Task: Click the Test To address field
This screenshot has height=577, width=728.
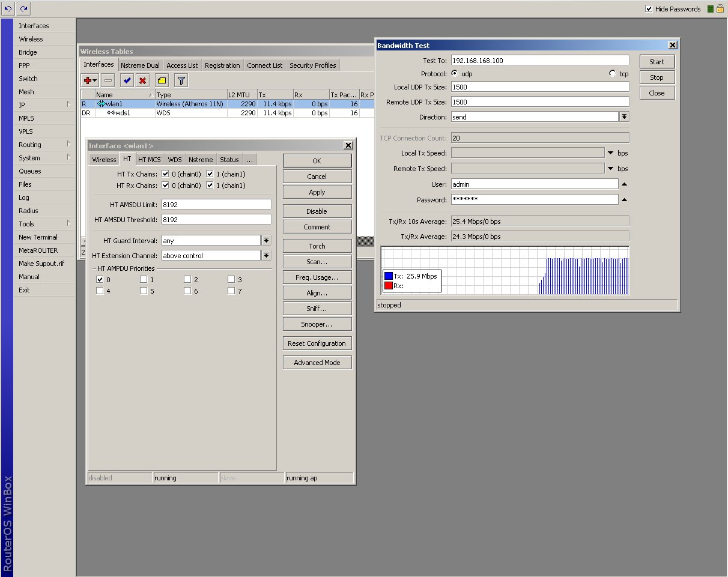Action: pyautogui.click(x=540, y=61)
